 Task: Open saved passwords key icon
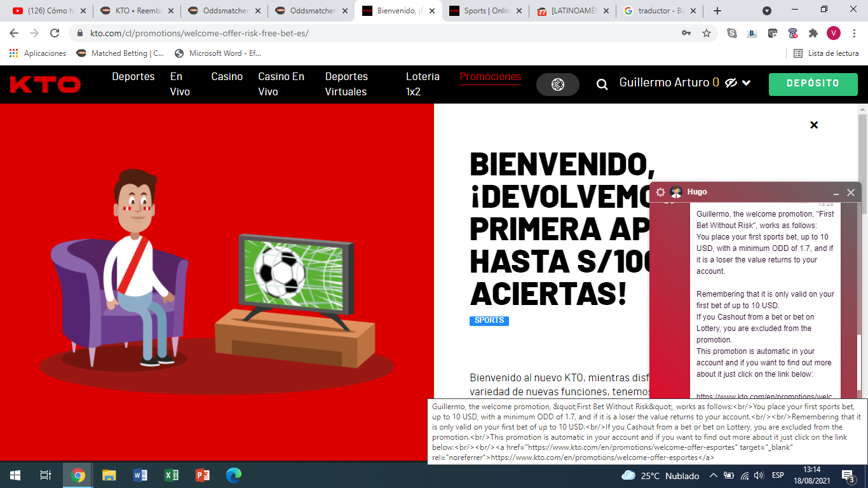[x=686, y=33]
